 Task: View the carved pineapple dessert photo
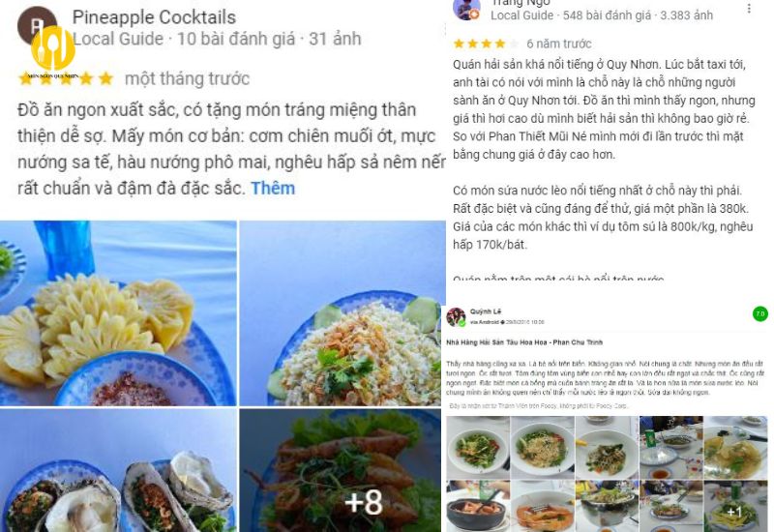(118, 313)
